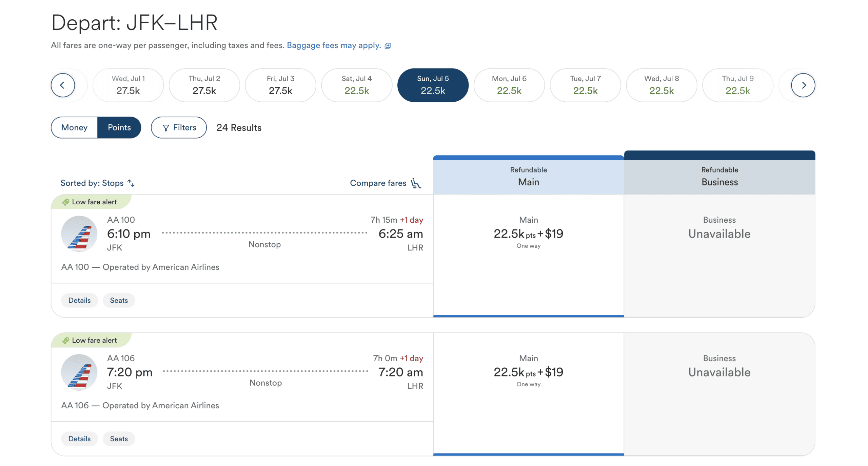Show later dates using the right chevron

tap(803, 85)
